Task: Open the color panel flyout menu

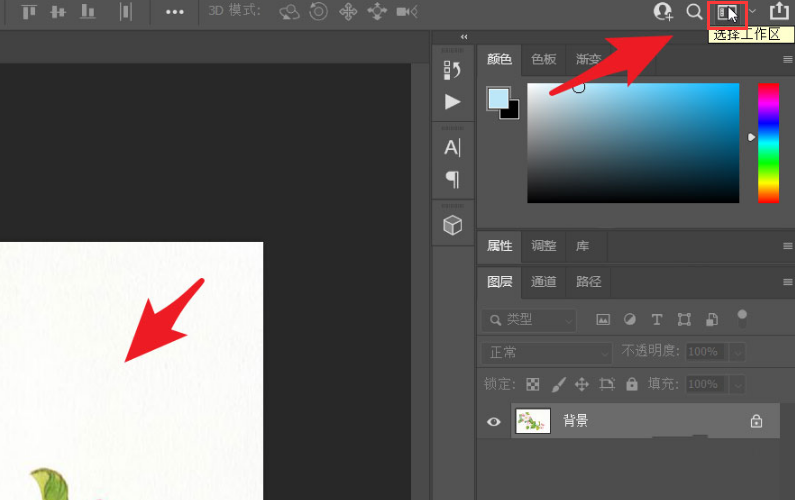Action: pyautogui.click(x=787, y=59)
